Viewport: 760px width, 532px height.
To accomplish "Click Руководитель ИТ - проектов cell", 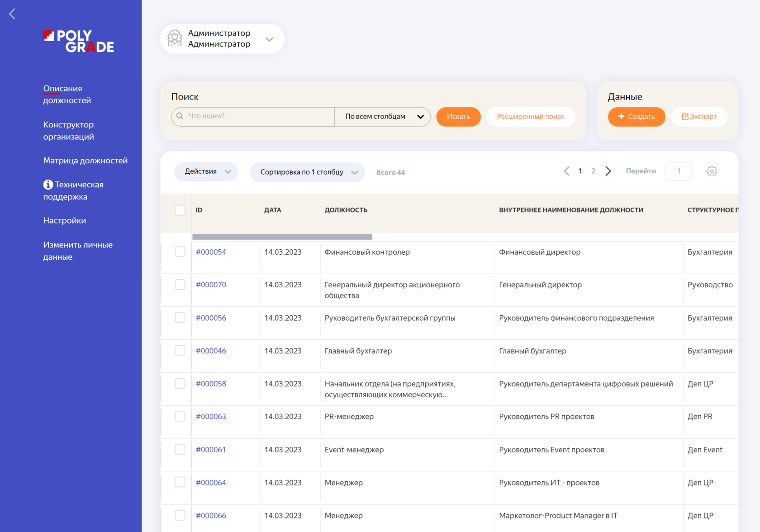I will click(549, 482).
